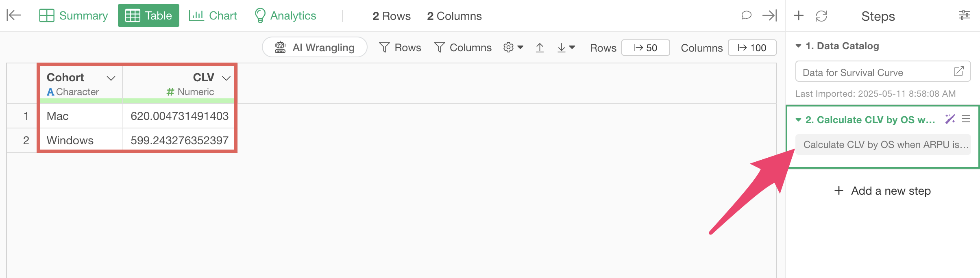Open the CLV column dropdown menu
The height and width of the screenshot is (278, 980).
click(226, 78)
